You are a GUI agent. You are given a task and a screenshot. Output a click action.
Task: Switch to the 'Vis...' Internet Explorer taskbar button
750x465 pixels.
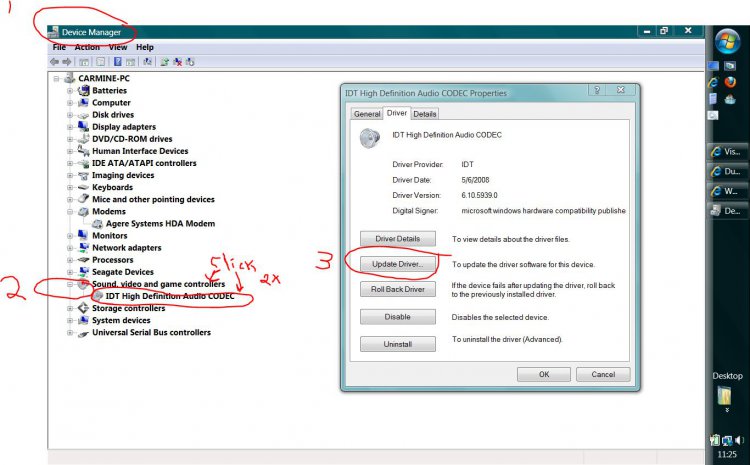pos(726,152)
